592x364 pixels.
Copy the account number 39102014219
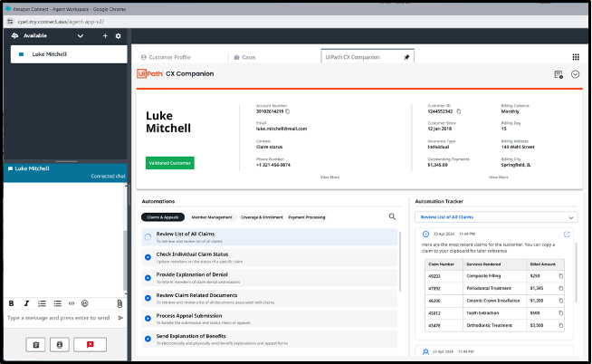(287, 111)
